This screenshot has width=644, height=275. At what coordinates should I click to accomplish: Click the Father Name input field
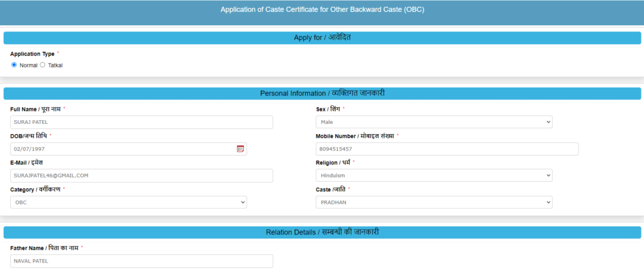point(142,261)
